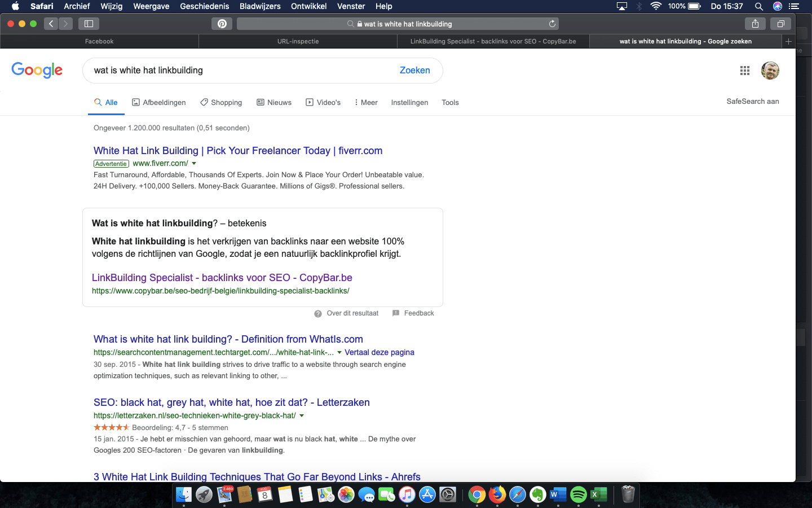The width and height of the screenshot is (812, 508).
Task: Open the Share button in Safari toolbar
Action: [755, 24]
